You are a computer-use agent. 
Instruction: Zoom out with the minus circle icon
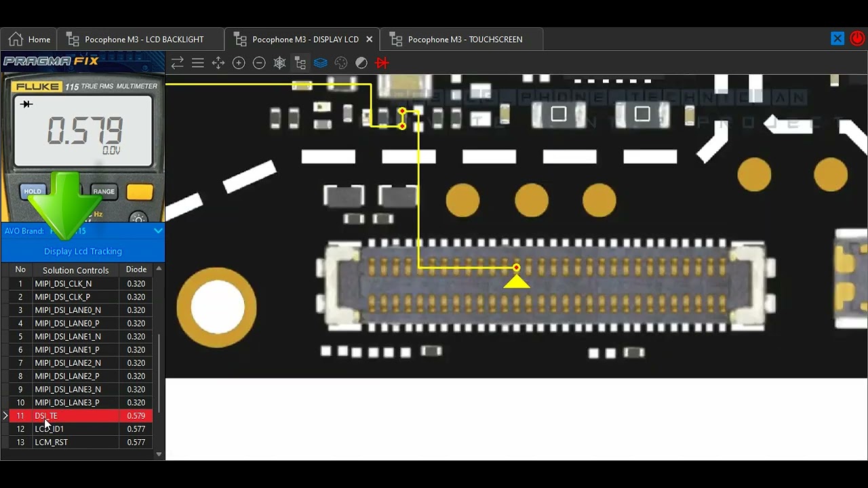pyautogui.click(x=259, y=63)
